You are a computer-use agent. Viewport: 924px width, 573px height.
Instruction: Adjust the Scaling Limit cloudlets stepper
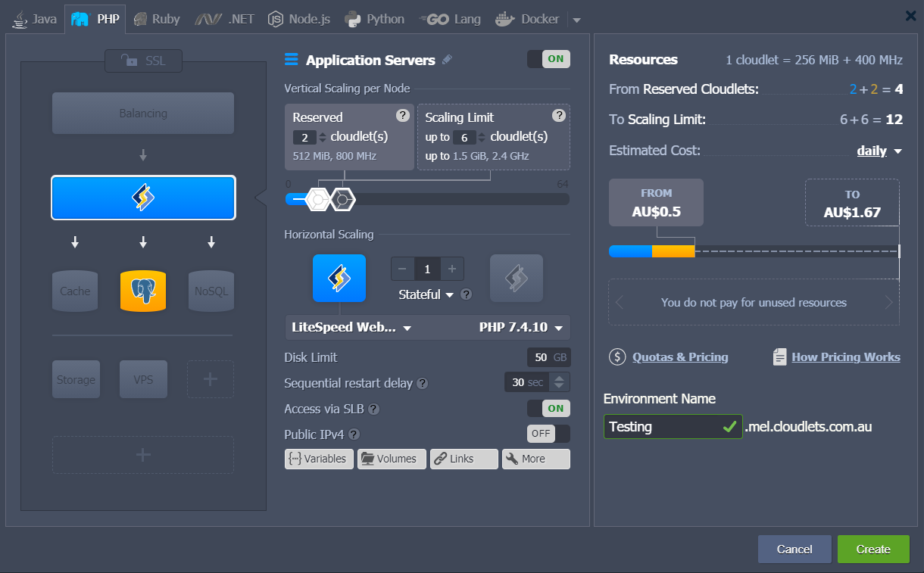click(x=482, y=137)
